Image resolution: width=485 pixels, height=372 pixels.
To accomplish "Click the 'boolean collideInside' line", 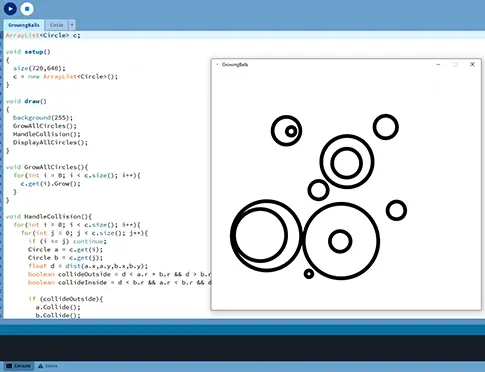I will [119, 283].
